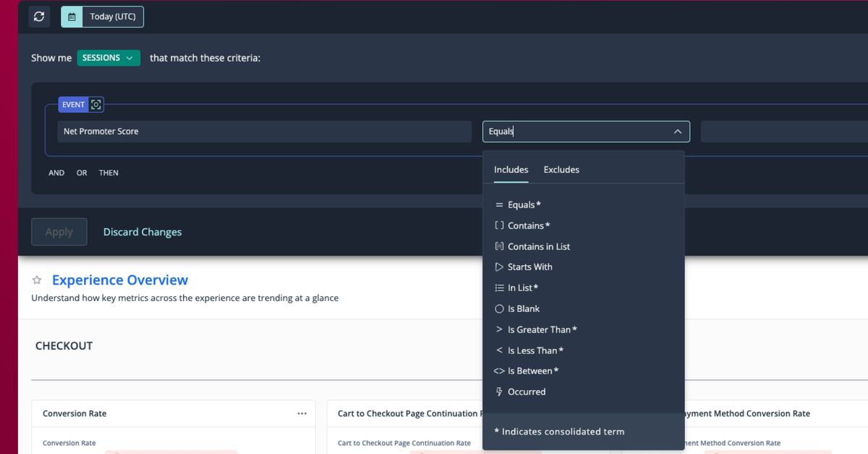The image size is (868, 454).
Task: Open the Today (UTC) date selector
Action: (102, 17)
